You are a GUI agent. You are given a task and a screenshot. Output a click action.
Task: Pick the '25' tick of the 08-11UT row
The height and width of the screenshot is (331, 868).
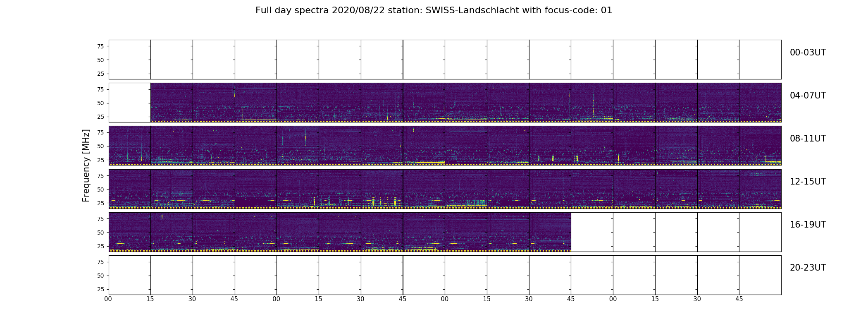tap(100, 160)
